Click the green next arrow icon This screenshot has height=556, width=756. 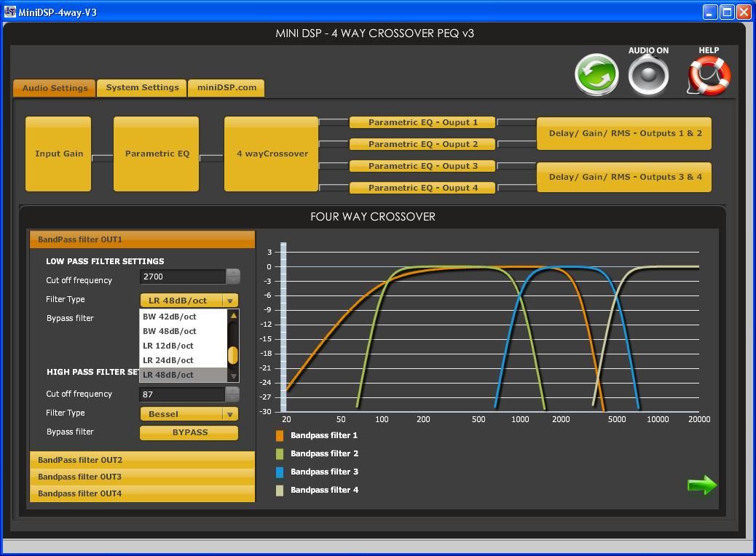(702, 485)
